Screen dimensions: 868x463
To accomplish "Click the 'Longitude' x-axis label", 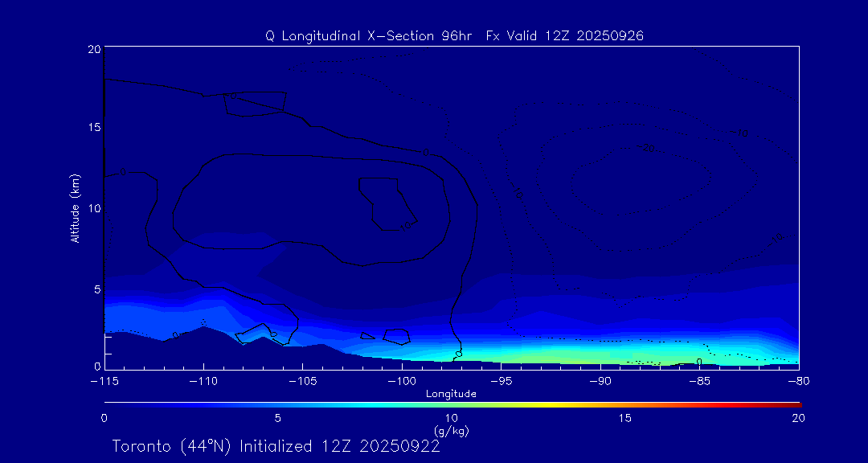I will tap(451, 394).
